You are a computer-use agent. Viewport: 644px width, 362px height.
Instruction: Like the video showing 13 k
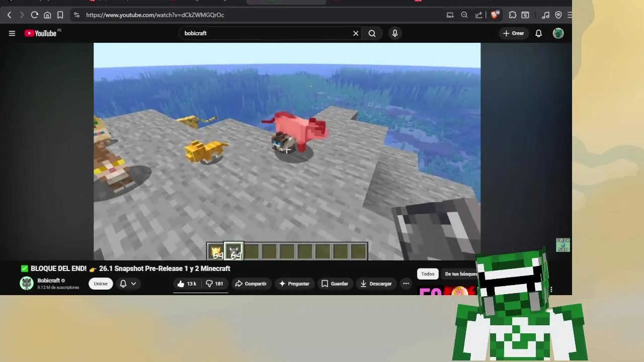(187, 284)
